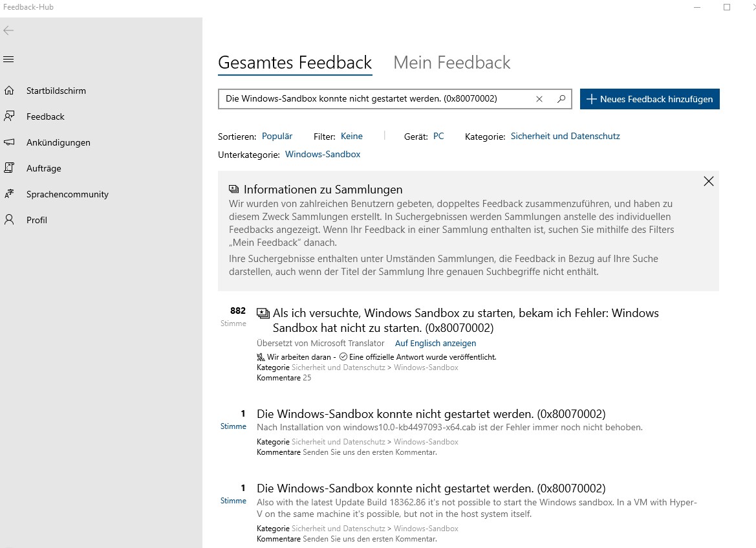
Task: Close the Informationen zu Sammlungen banner
Action: pos(708,181)
